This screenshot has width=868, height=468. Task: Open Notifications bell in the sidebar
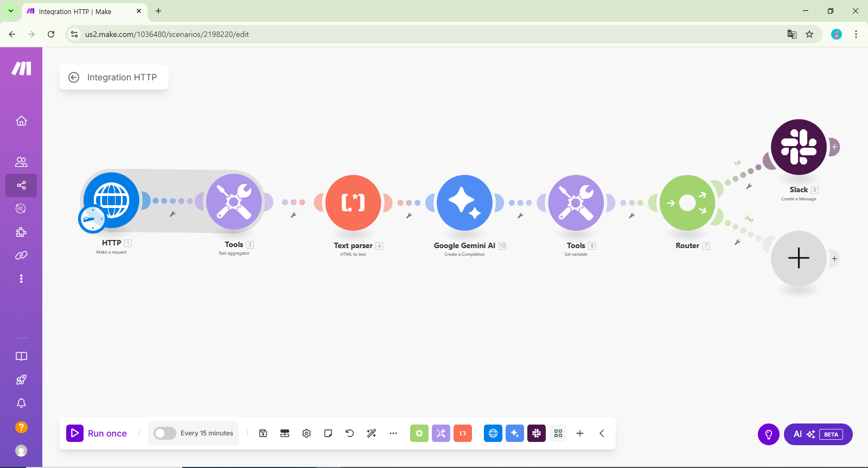[21, 403]
